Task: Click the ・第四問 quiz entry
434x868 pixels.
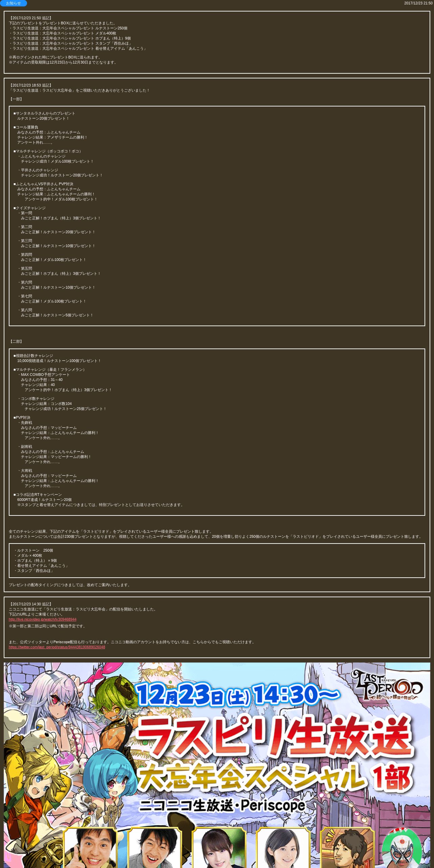Action: (25, 255)
